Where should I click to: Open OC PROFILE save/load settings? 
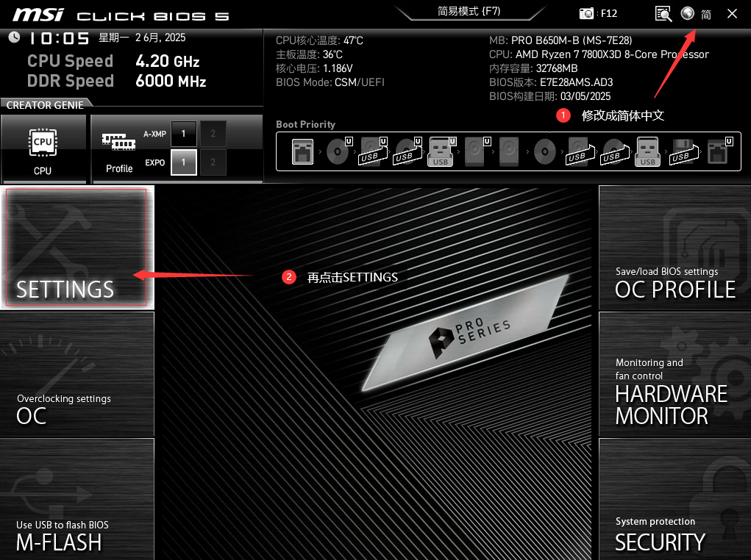click(675, 248)
